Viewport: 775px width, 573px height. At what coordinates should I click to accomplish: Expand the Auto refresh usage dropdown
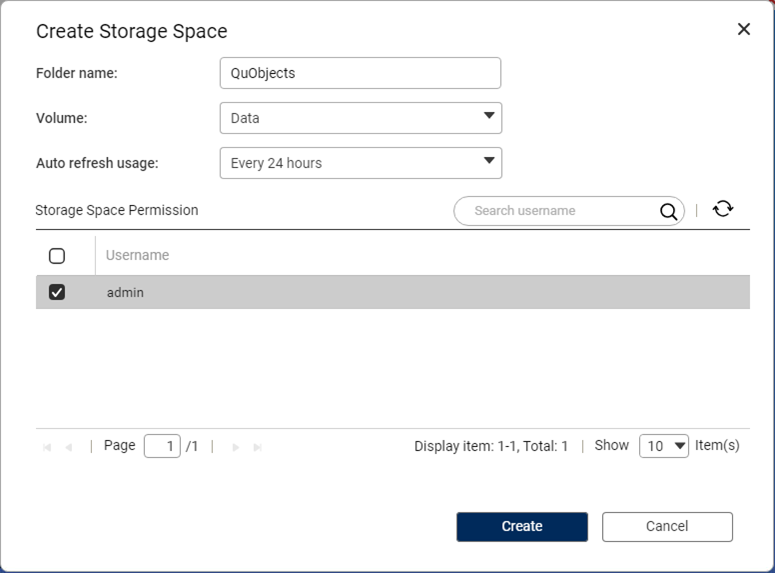360,163
